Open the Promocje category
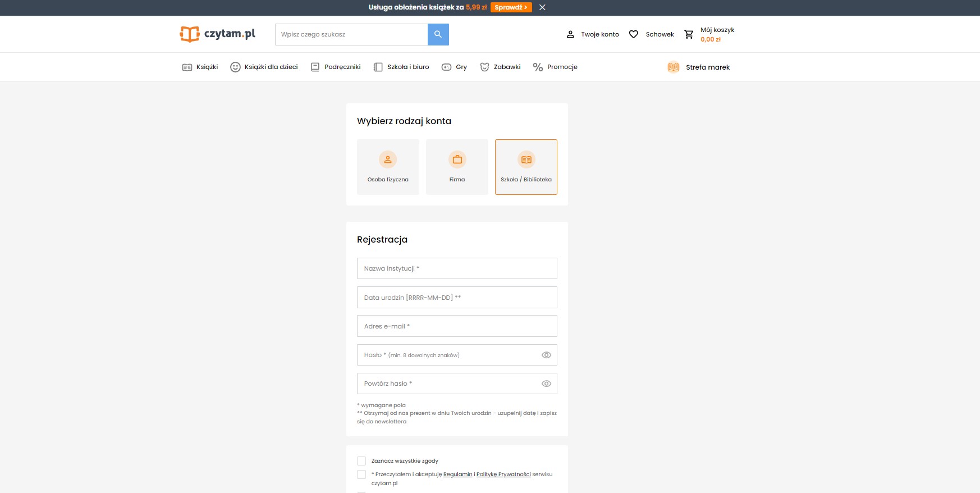Image resolution: width=980 pixels, height=493 pixels. click(555, 67)
